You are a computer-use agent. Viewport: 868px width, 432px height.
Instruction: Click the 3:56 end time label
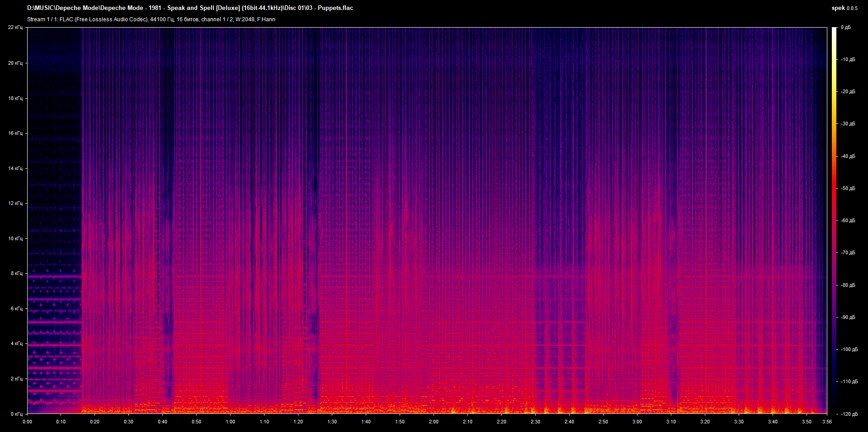(827, 422)
